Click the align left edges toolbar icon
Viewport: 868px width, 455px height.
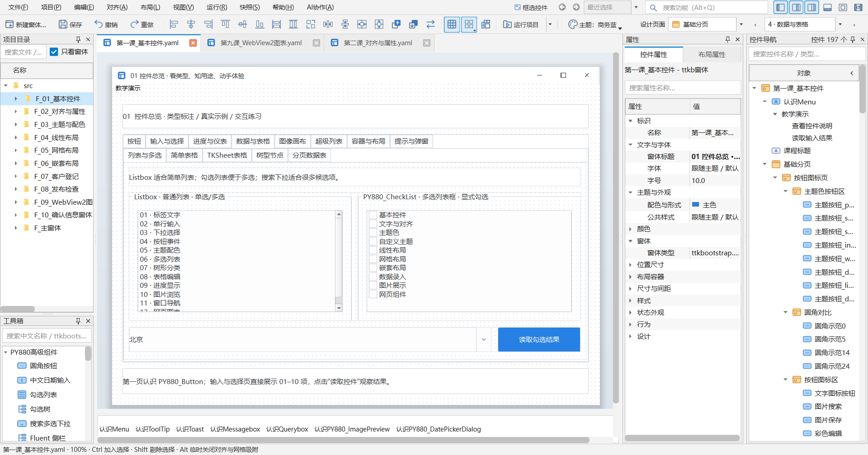(x=174, y=24)
